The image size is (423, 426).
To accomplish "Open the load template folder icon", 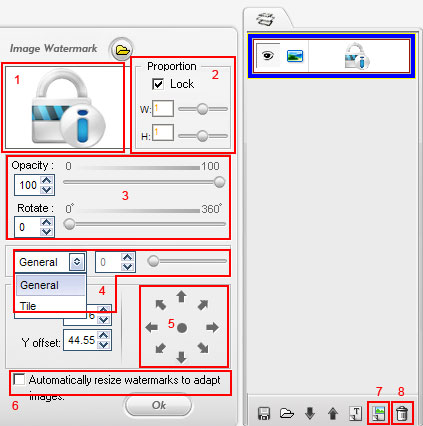I will point(287,413).
